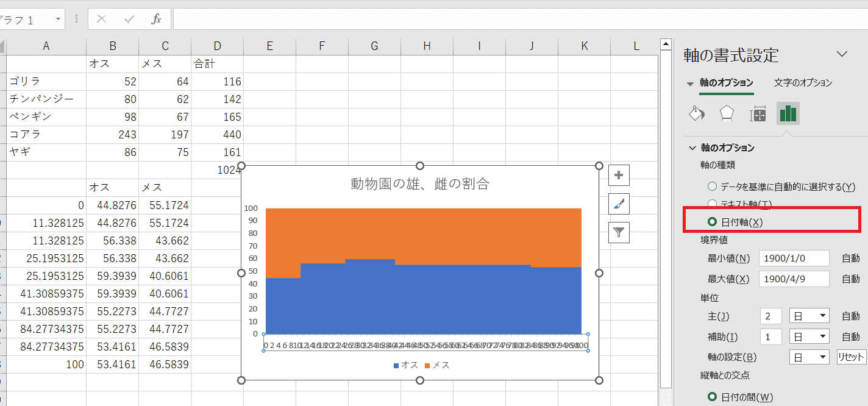Click the 補助(I) value input box

tap(771, 337)
